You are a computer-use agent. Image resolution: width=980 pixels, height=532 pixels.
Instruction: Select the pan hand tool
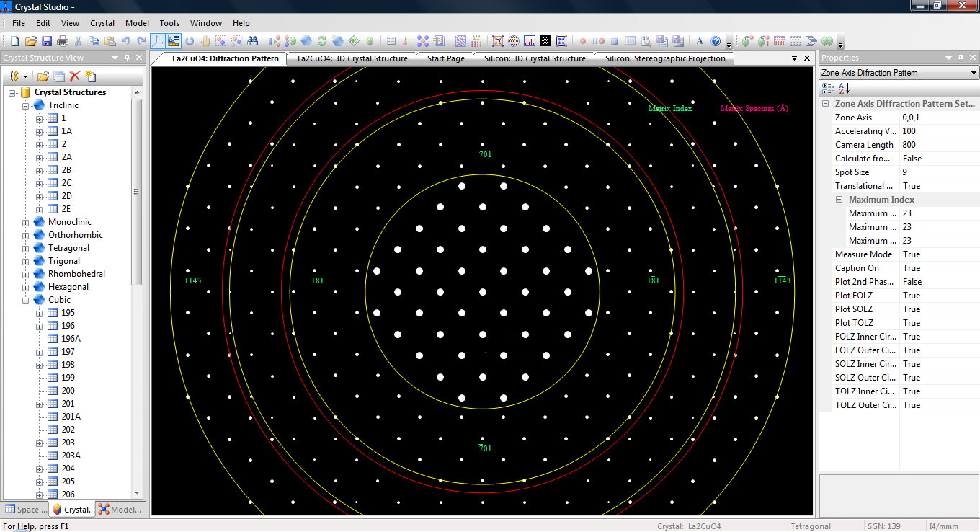[205, 41]
